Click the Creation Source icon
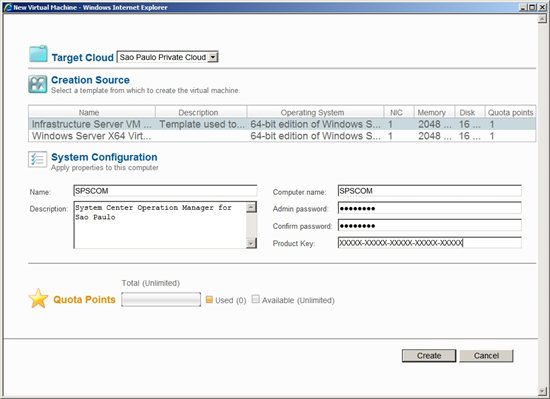 click(x=38, y=84)
